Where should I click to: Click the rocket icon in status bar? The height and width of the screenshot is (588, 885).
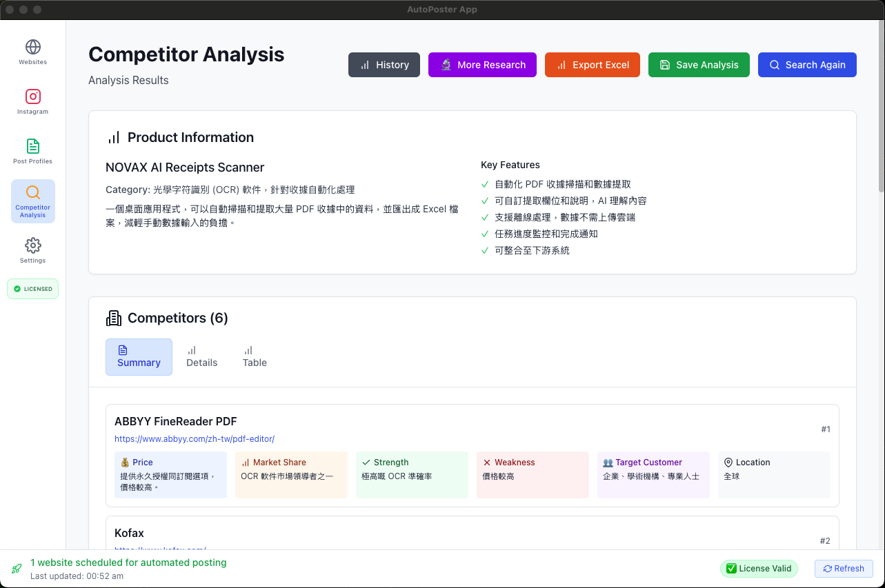pyautogui.click(x=17, y=569)
